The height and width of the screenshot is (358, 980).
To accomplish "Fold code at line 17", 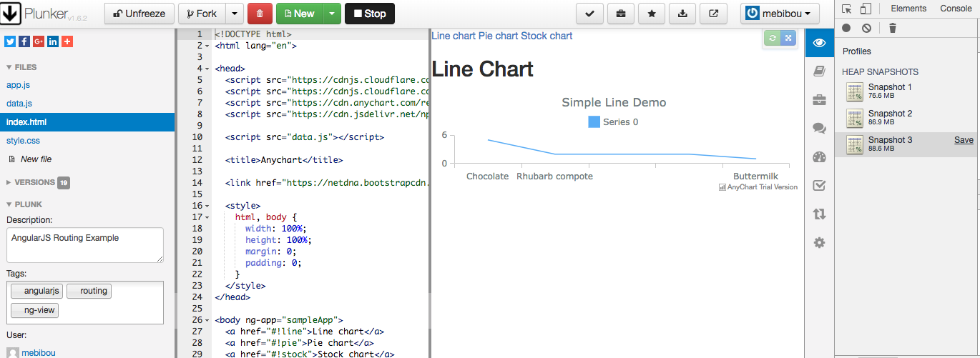I will point(207,217).
